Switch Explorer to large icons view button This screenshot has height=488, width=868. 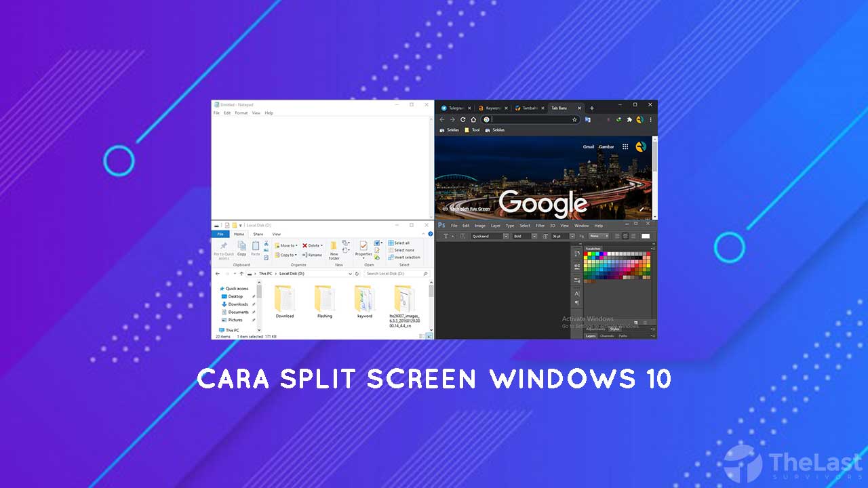point(429,335)
